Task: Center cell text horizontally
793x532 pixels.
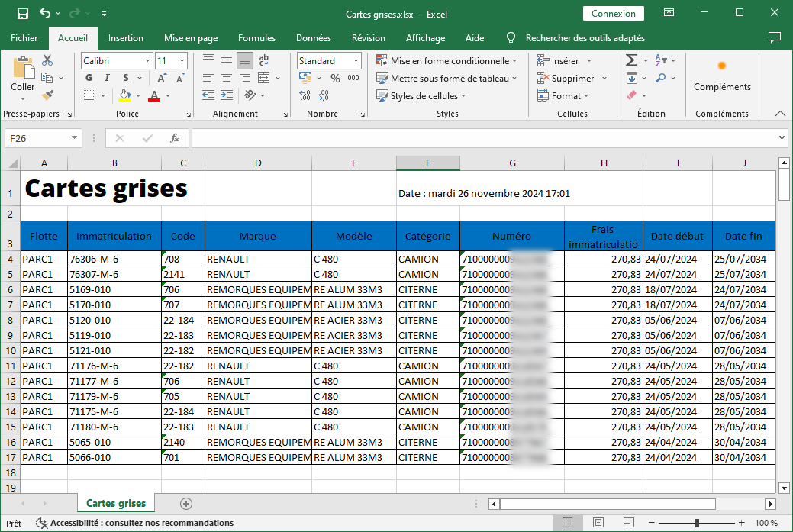Action: (x=227, y=78)
